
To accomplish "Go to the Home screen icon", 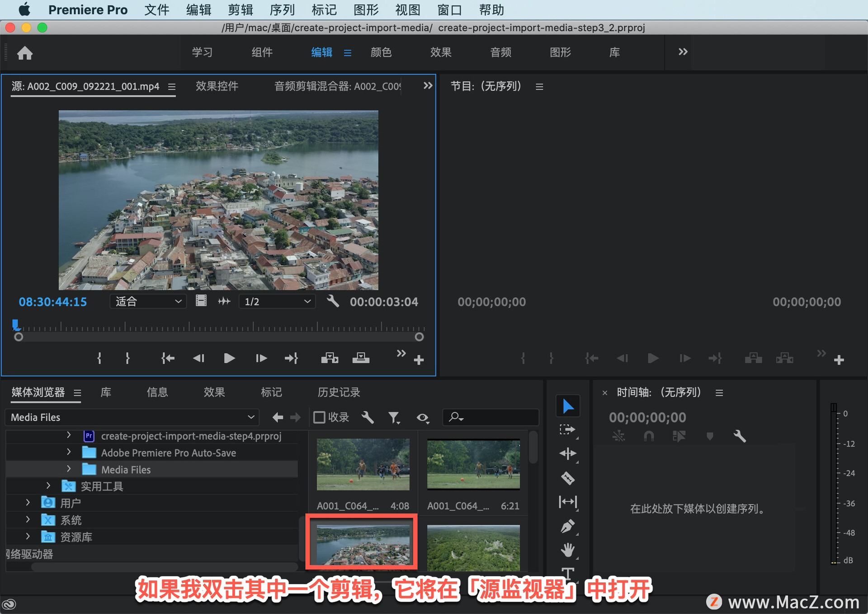I will coord(25,53).
